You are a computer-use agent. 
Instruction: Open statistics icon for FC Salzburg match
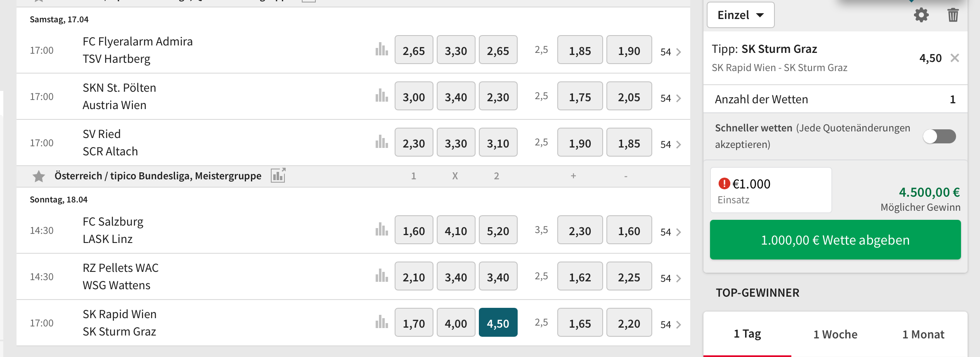click(382, 230)
